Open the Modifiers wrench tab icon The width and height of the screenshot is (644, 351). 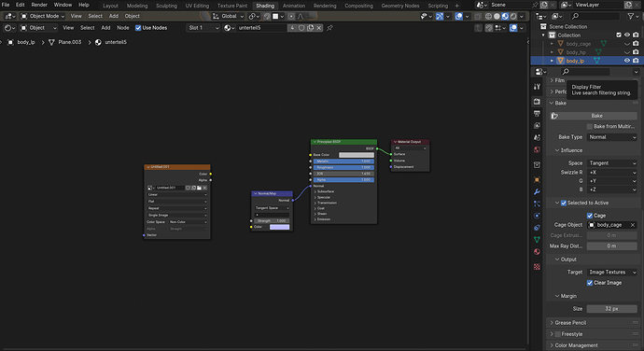click(x=537, y=191)
